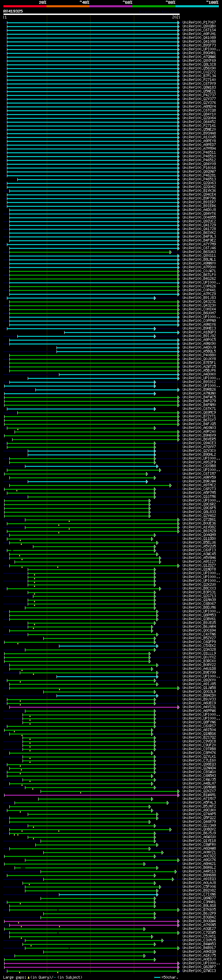Click the red ~20% identity legend segment

25,6
